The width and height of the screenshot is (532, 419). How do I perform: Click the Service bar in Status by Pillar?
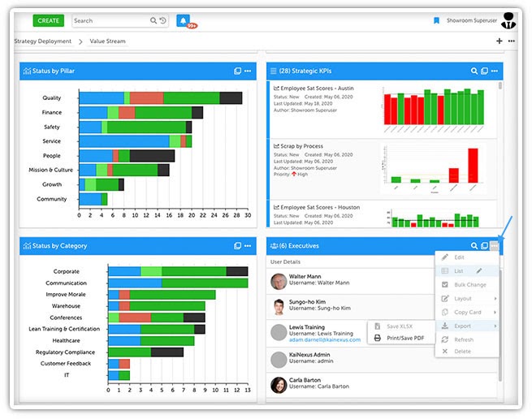click(x=136, y=141)
